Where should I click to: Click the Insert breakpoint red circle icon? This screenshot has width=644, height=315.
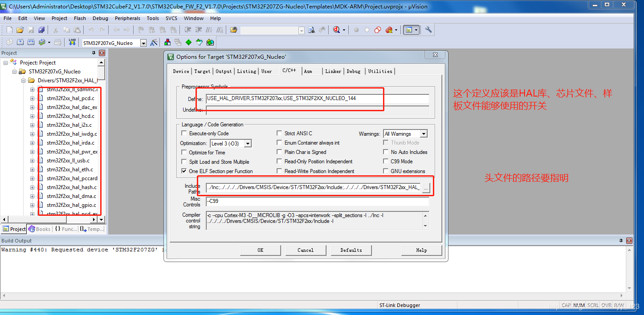coord(356,30)
